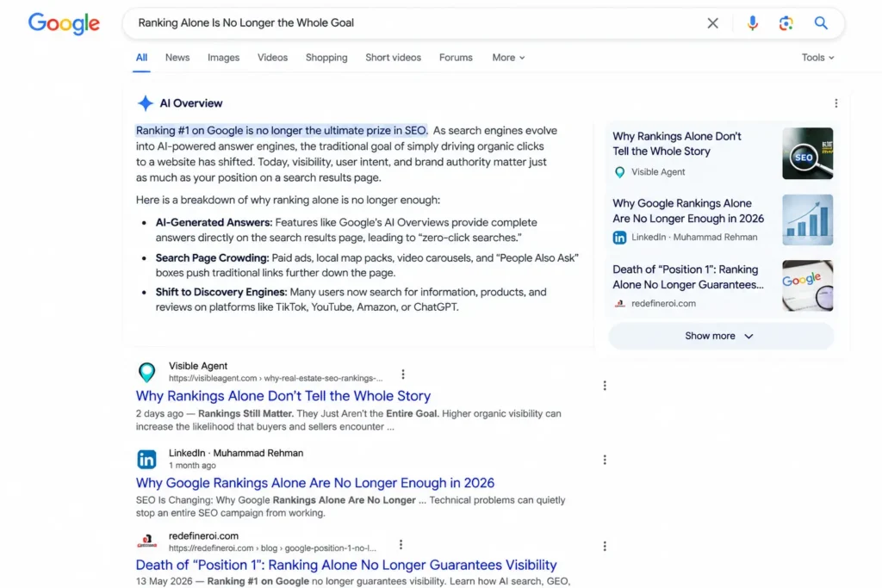882x588 pixels.
Task: Click into the search query input field
Action: (416, 23)
